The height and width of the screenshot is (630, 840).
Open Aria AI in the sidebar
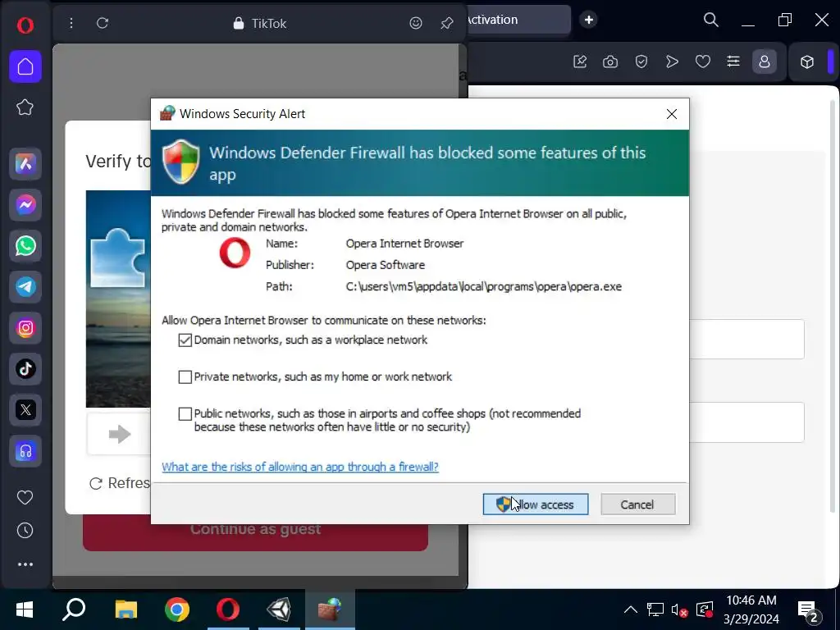coord(25,164)
